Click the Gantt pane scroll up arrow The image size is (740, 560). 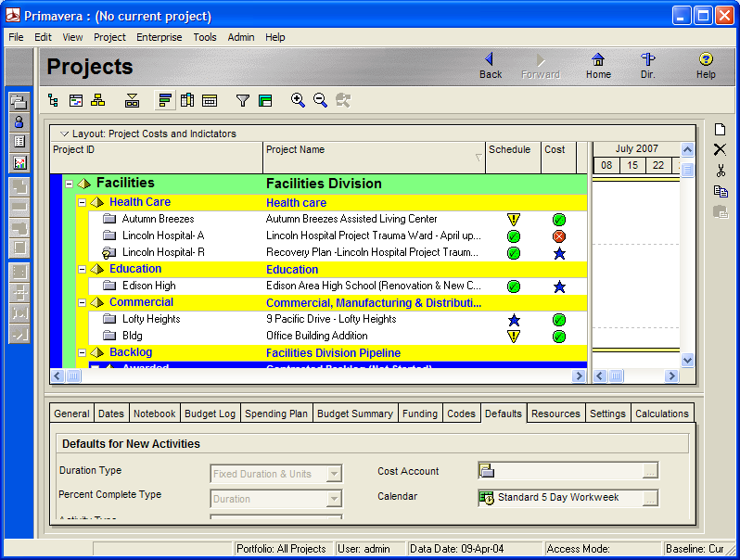pyautogui.click(x=688, y=149)
